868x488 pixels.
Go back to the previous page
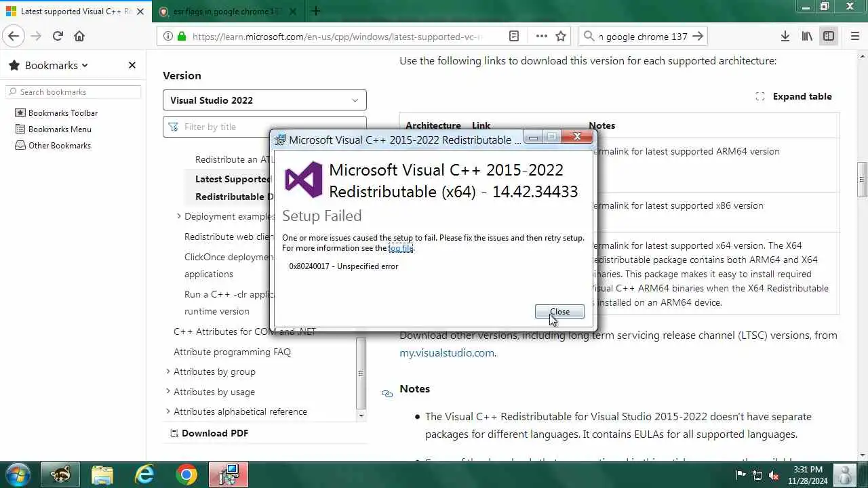click(x=14, y=37)
